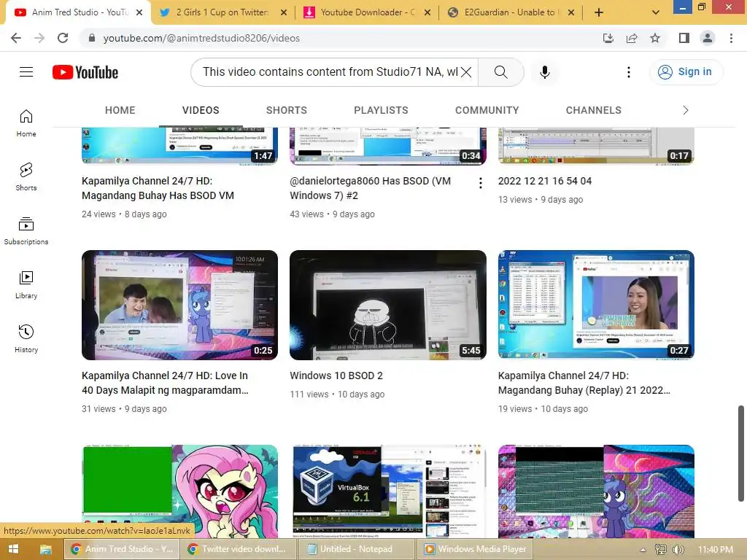The height and width of the screenshot is (560, 747).
Task: Open Kapamilya Magandang Buhay Has BSOD VM video
Action: coord(158,188)
